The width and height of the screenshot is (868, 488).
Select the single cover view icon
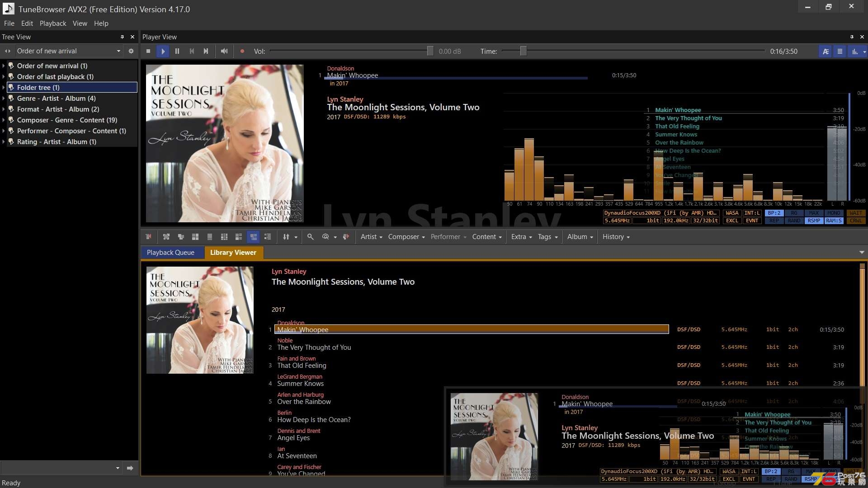210,237
